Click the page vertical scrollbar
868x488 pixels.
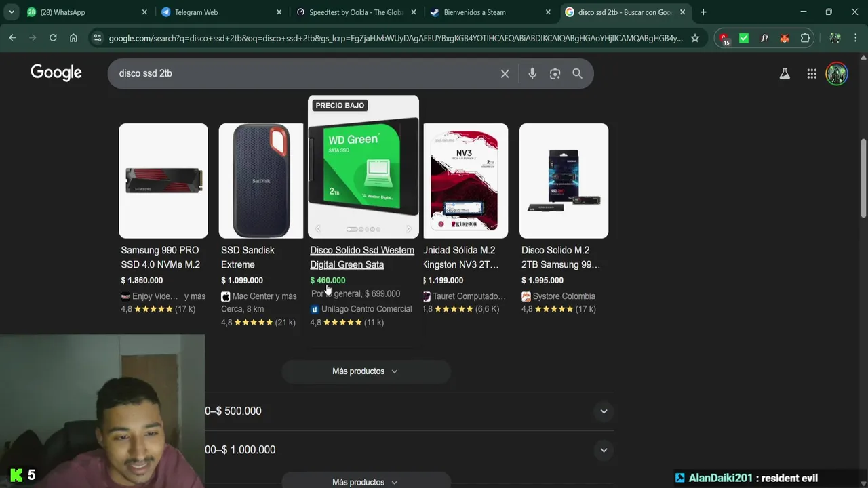tap(863, 178)
